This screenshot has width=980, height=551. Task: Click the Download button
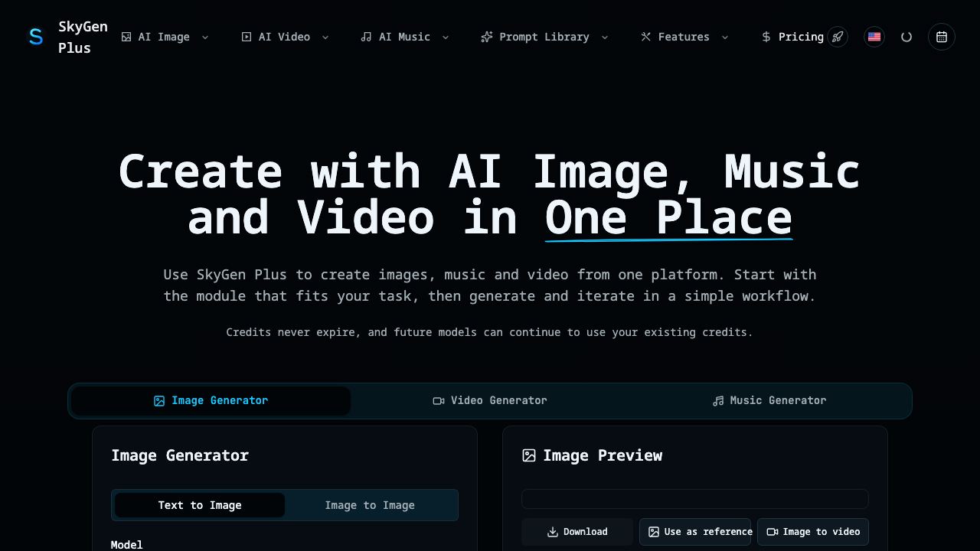coord(577,532)
